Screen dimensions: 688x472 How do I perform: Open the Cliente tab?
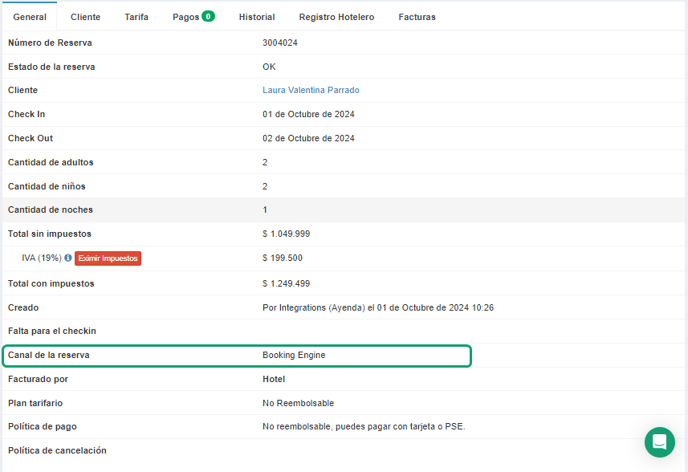(x=85, y=17)
